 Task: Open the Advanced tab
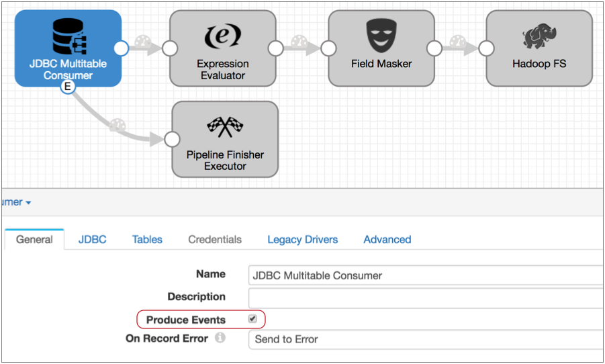pos(387,239)
